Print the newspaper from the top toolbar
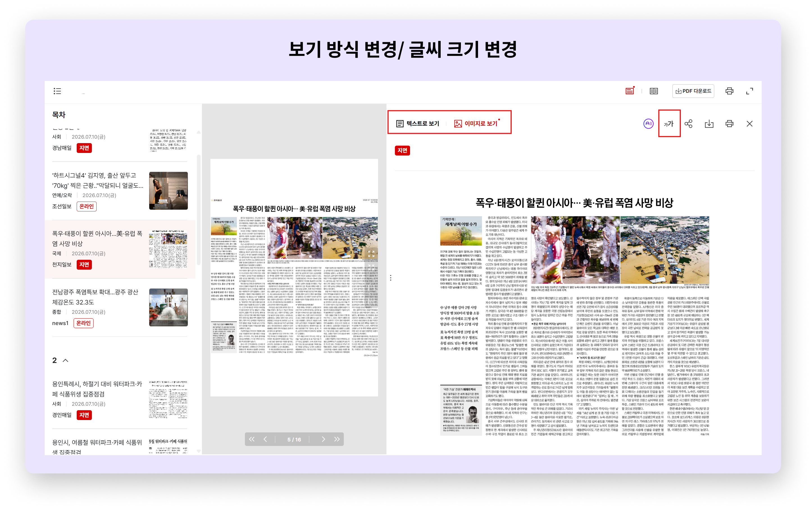The image size is (812, 510). pyautogui.click(x=729, y=91)
